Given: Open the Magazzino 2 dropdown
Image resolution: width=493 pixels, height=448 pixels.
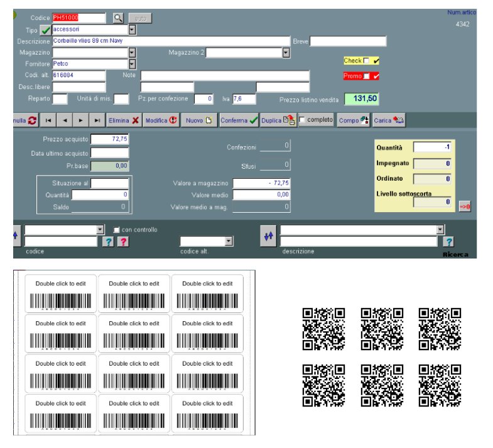Looking at the screenshot, I should tap(286, 53).
